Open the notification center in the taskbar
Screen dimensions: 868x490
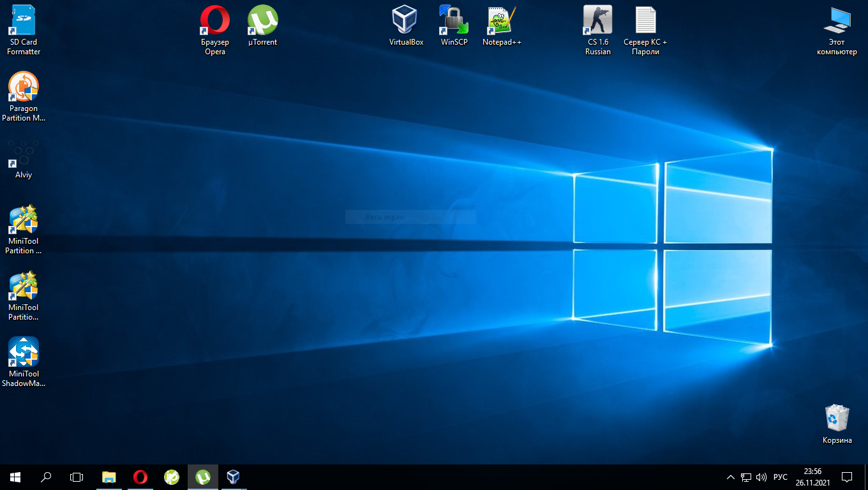tap(847, 477)
